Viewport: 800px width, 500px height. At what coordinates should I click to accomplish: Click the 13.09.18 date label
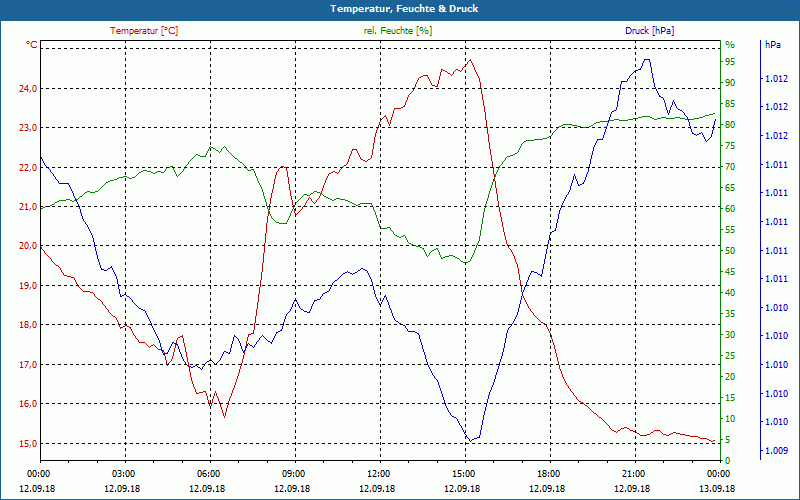click(717, 488)
